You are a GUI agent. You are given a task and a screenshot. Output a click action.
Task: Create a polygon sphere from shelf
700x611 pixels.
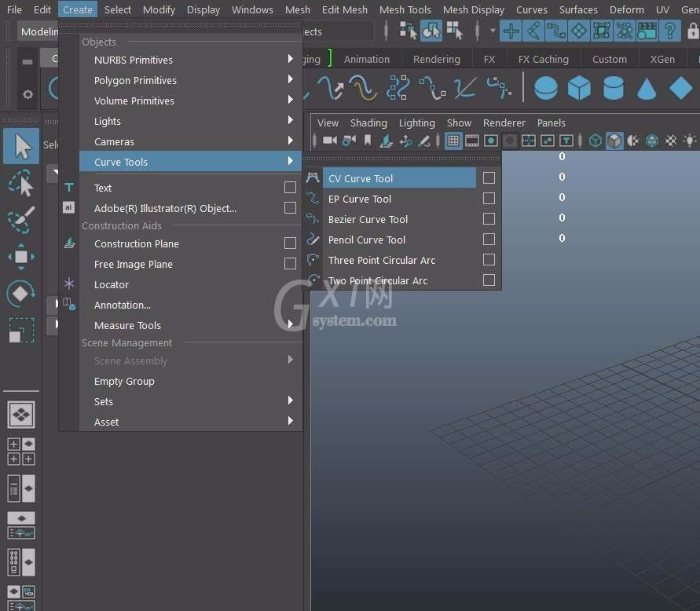tap(545, 88)
